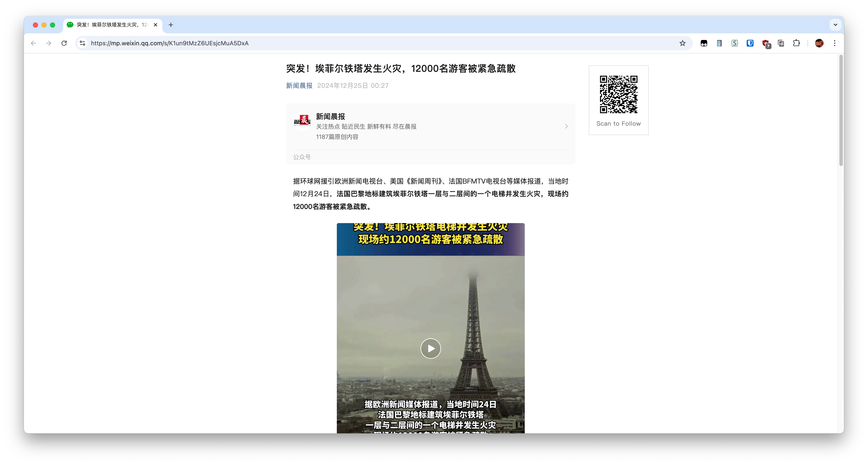The height and width of the screenshot is (465, 868).
Task: Click the browser reload button
Action: (x=64, y=43)
